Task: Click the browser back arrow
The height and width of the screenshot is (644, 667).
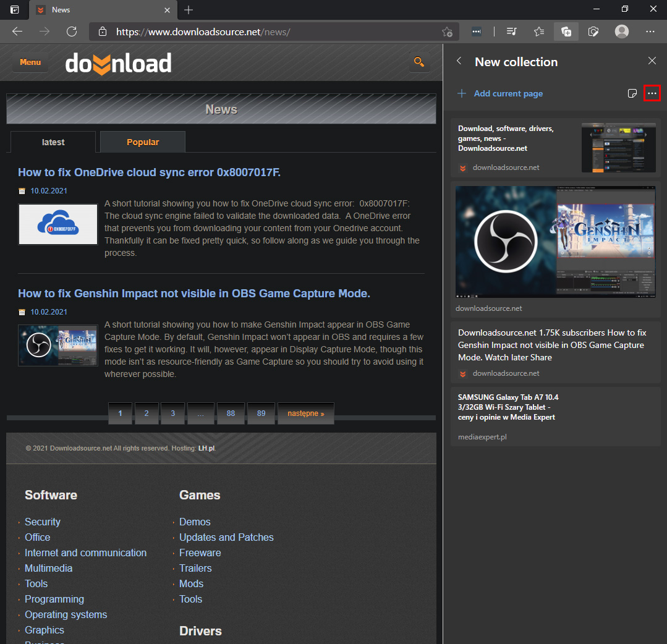Action: [17, 32]
